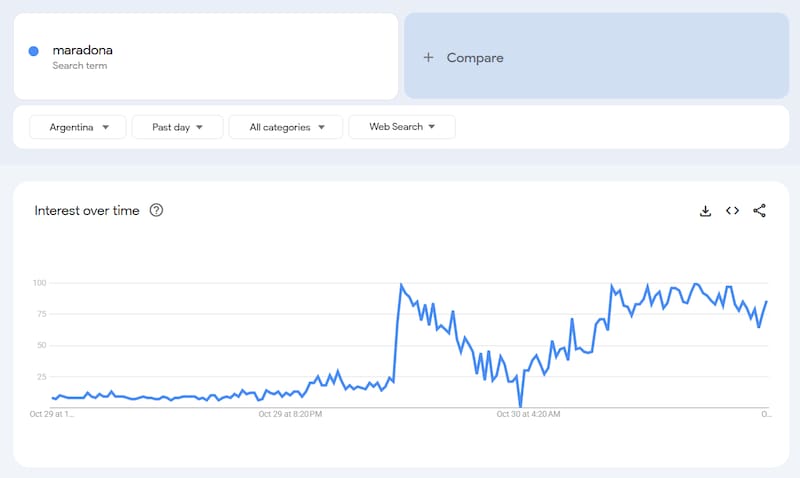Click the Oct 30 at 4:20 AM axis label
Screen dimensions: 800x478
point(529,414)
